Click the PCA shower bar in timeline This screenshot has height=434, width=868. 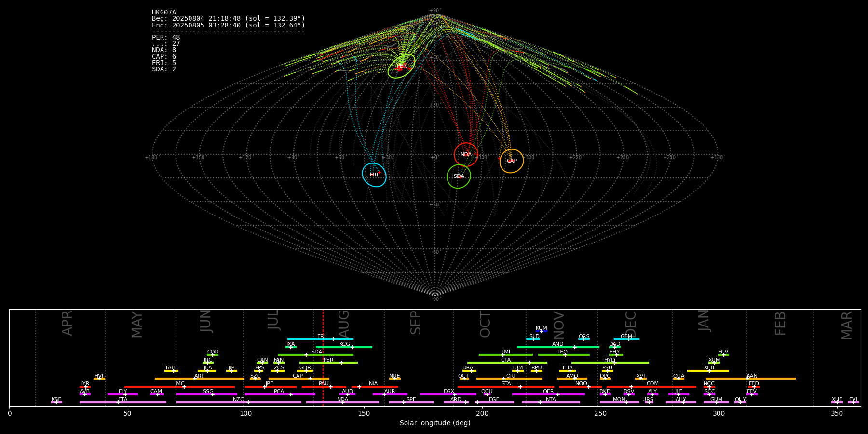point(280,394)
